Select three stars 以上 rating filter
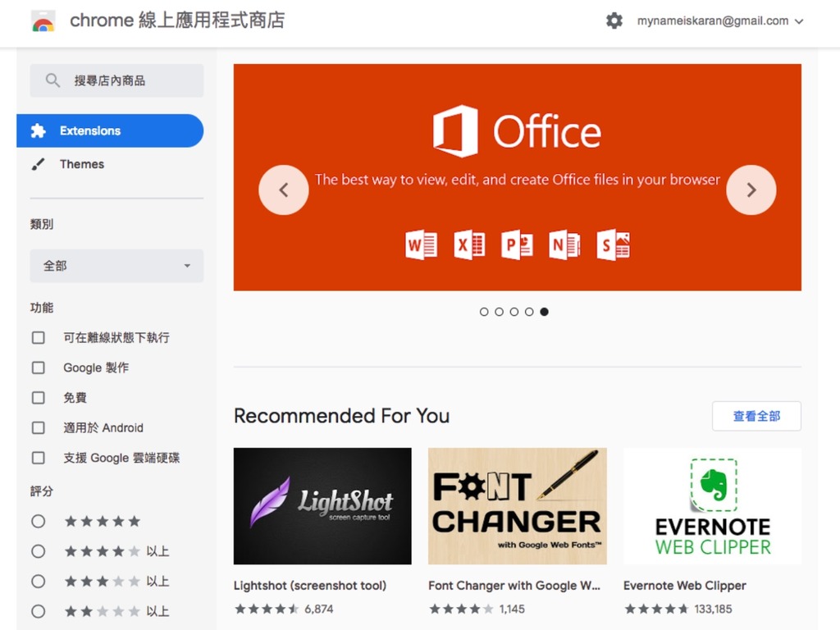 click(38, 582)
